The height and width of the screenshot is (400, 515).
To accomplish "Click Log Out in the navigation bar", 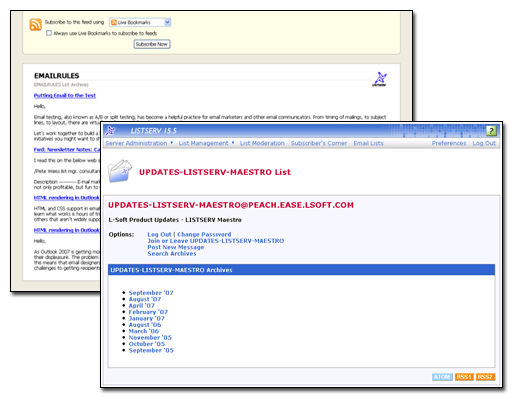I will point(484,143).
